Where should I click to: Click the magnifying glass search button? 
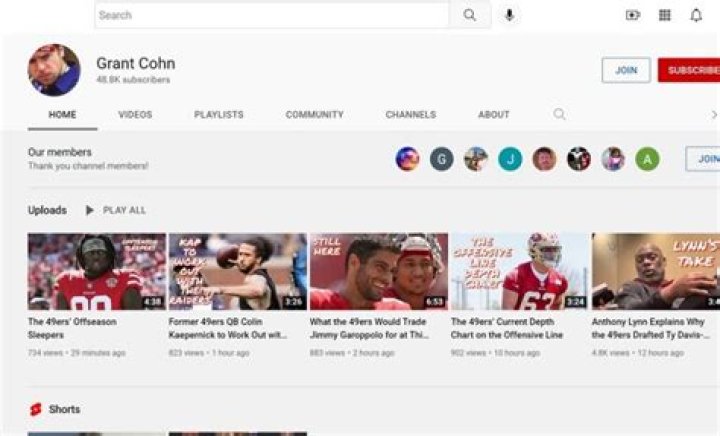pyautogui.click(x=470, y=15)
